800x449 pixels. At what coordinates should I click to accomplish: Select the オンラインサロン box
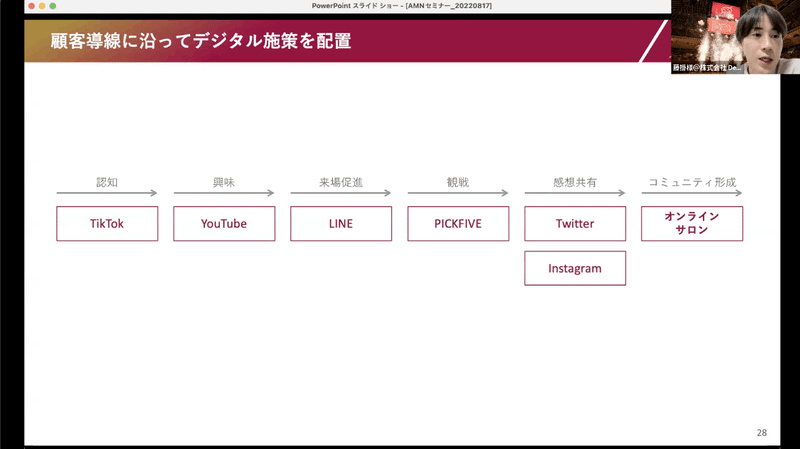[x=692, y=223]
